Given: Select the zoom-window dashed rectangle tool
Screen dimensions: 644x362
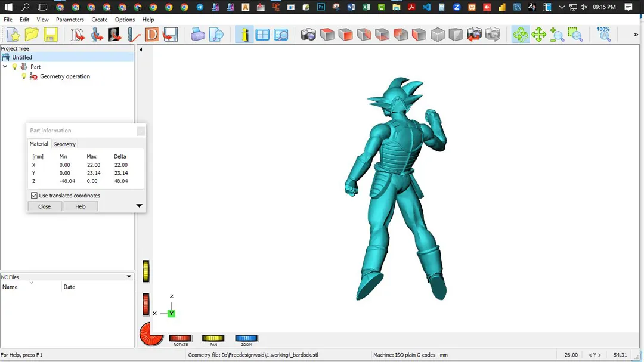Looking at the screenshot, I should coord(575,35).
